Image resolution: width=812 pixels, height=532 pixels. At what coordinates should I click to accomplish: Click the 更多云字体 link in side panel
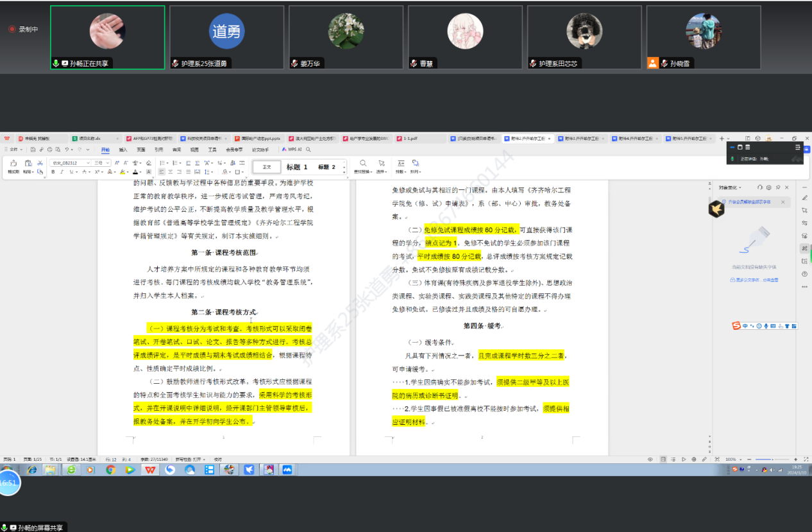756,280
